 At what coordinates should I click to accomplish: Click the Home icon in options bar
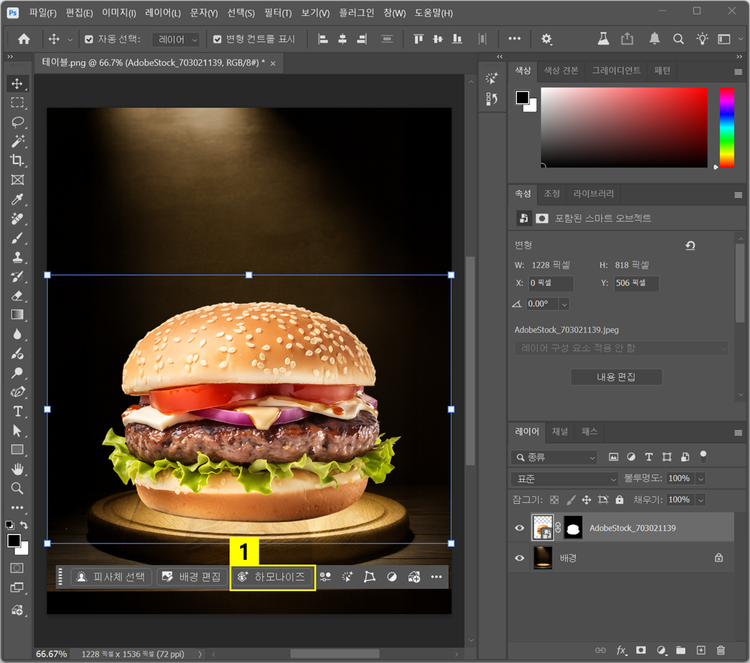23,39
